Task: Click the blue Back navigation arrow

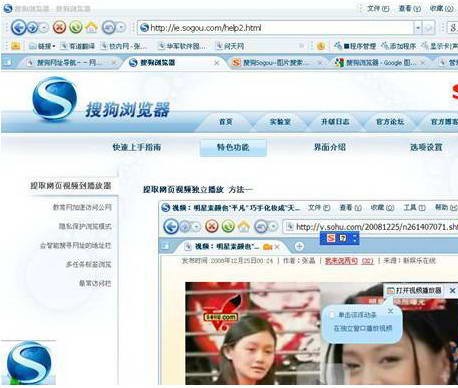Action: [x=18, y=27]
